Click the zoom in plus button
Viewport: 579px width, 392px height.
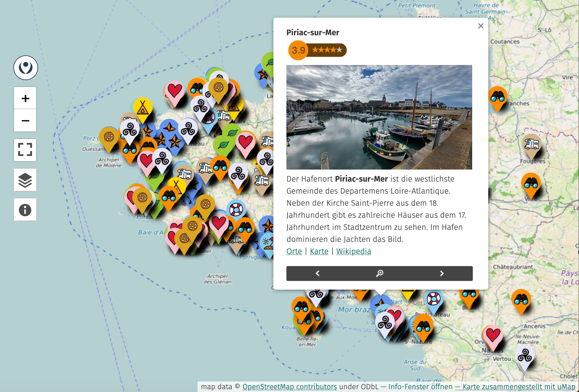click(x=25, y=98)
